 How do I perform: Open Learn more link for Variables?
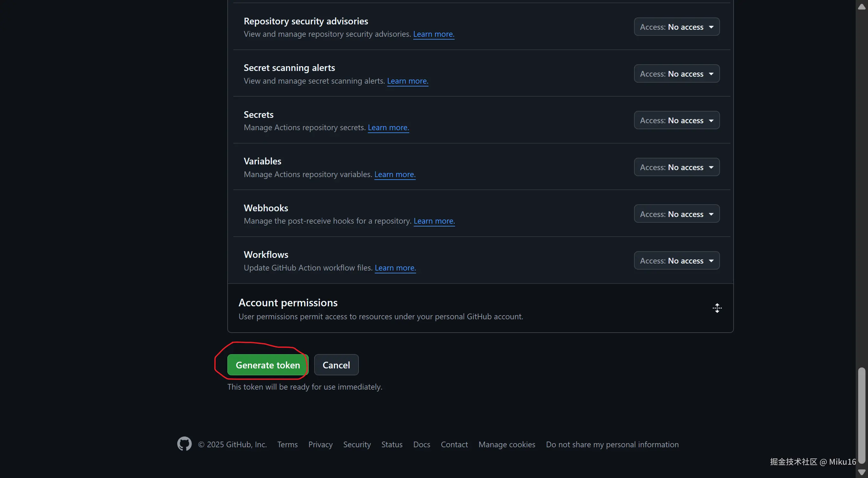point(395,174)
